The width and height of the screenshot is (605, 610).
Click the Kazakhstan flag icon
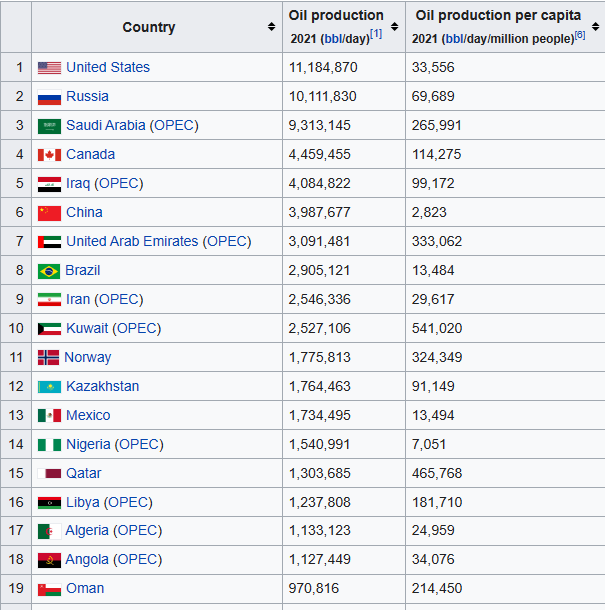tap(49, 387)
